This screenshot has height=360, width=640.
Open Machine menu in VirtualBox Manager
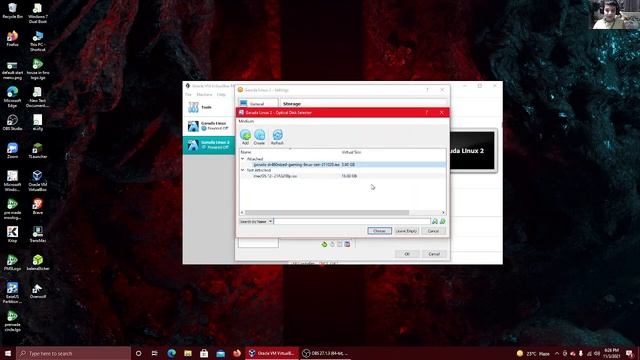[x=204, y=95]
